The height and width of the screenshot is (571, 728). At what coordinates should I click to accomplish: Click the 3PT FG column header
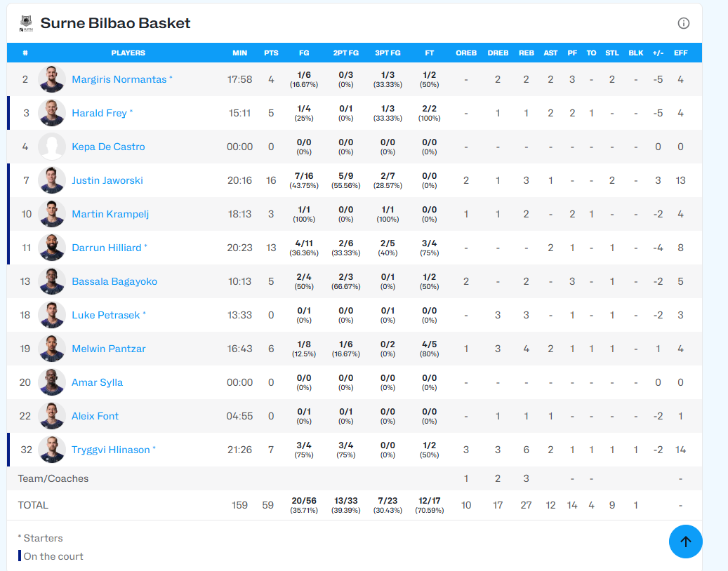(388, 53)
